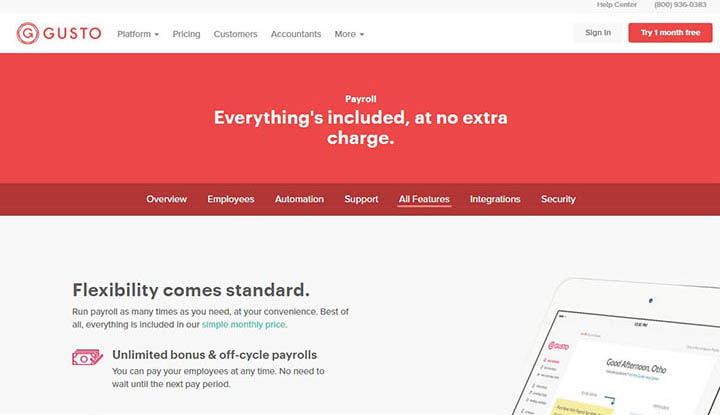This screenshot has height=415, width=720.
Task: Click the heading Everything's included, at no extra charge
Action: 360,128
